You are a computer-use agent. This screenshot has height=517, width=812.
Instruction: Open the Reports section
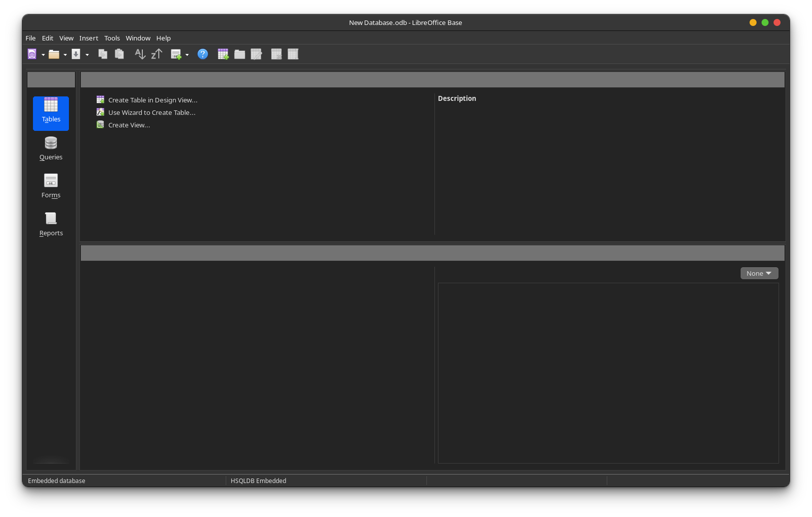(x=51, y=224)
